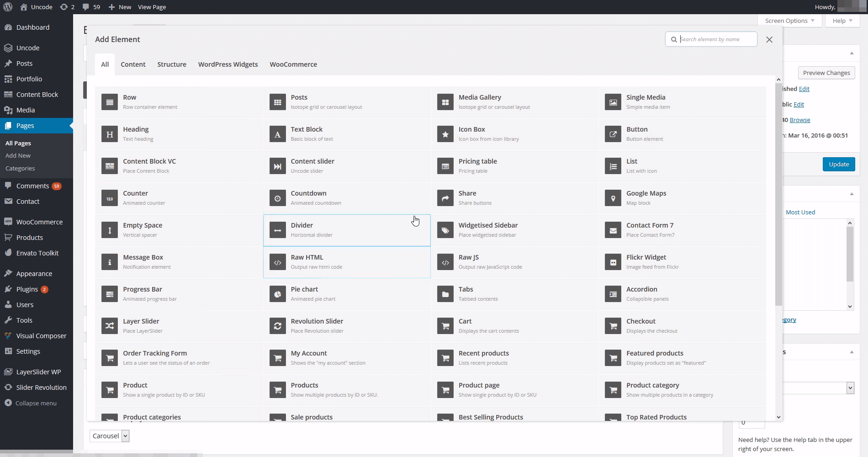This screenshot has width=868, height=457.
Task: Add a Countdown clock element
Action: coord(347,198)
